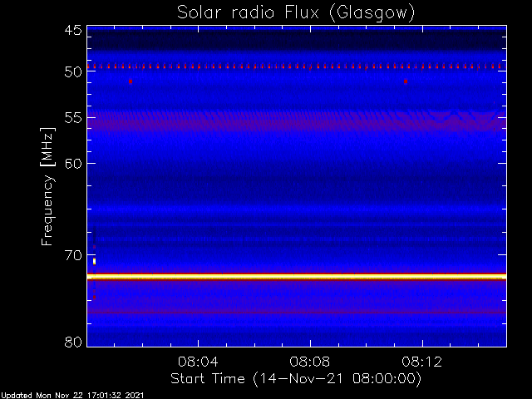
Task: Click the purple band near 56 MHz
Action: coord(297,123)
